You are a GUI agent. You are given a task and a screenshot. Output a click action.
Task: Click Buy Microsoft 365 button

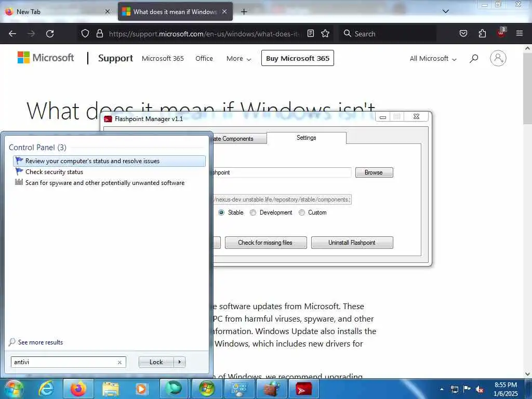point(298,58)
